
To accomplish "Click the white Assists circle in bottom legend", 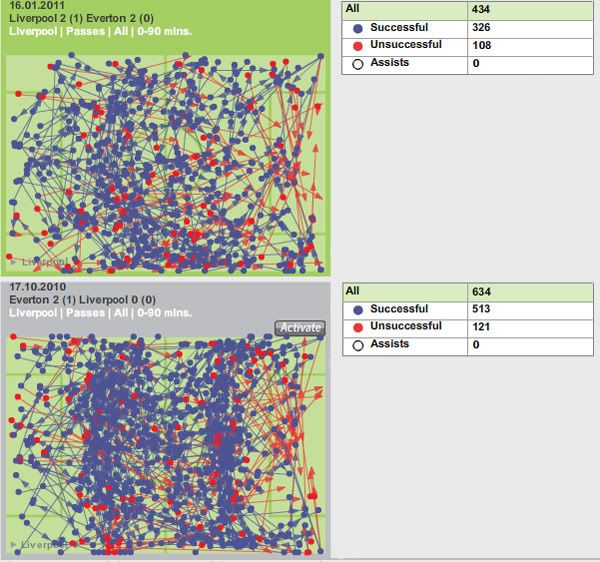I will 358,345.
